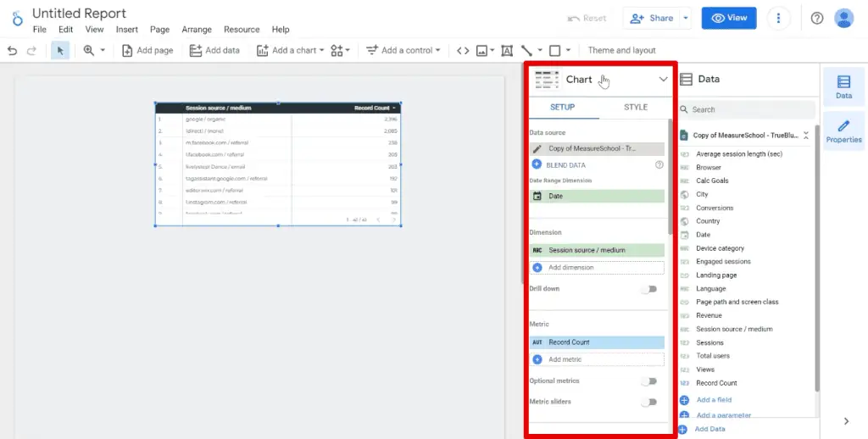Viewport: 868px width, 439px height.
Task: Open the Data panel side icon
Action: point(843,86)
